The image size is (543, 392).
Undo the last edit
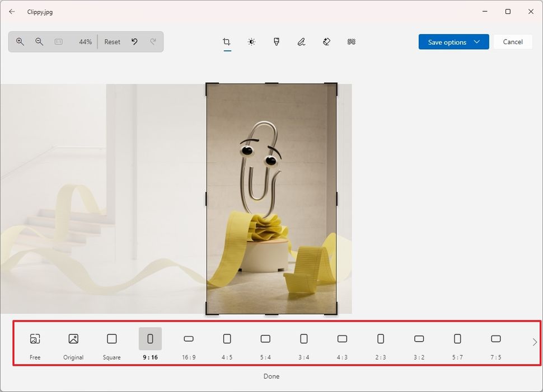(134, 41)
